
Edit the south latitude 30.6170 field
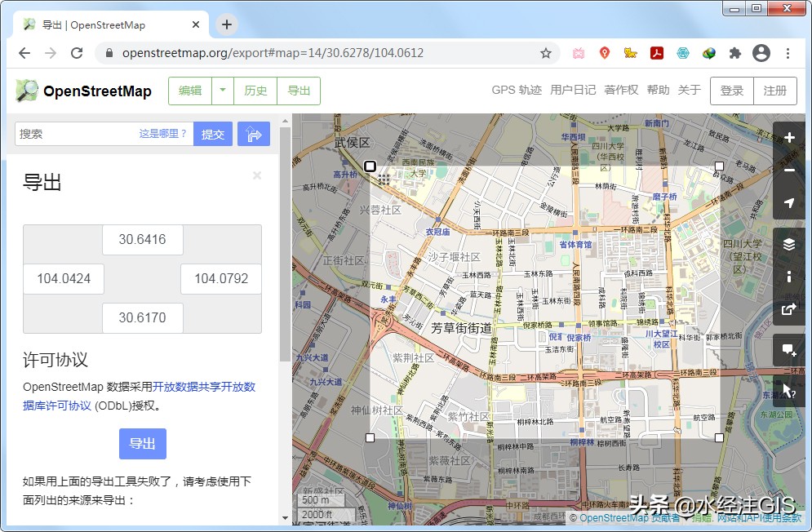point(143,317)
